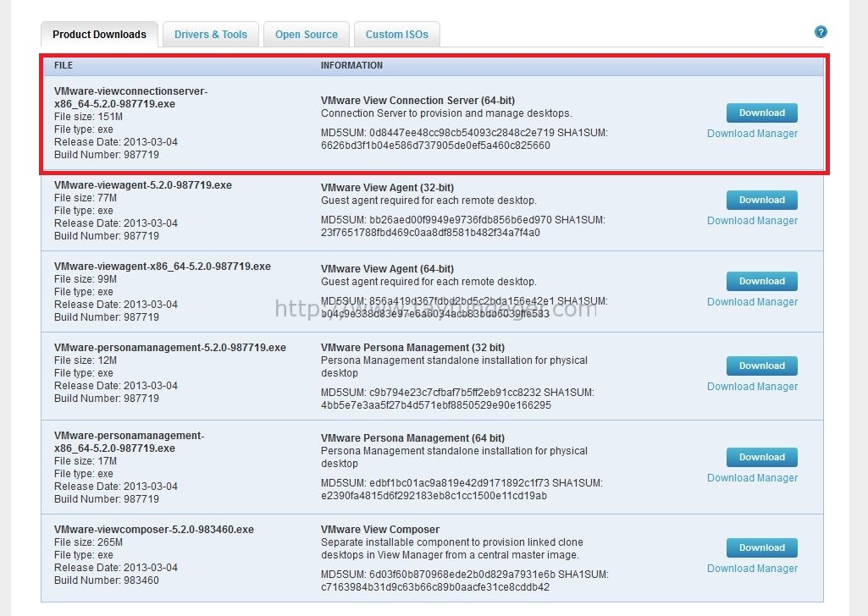Open Download Manager for View Composer

point(752,569)
